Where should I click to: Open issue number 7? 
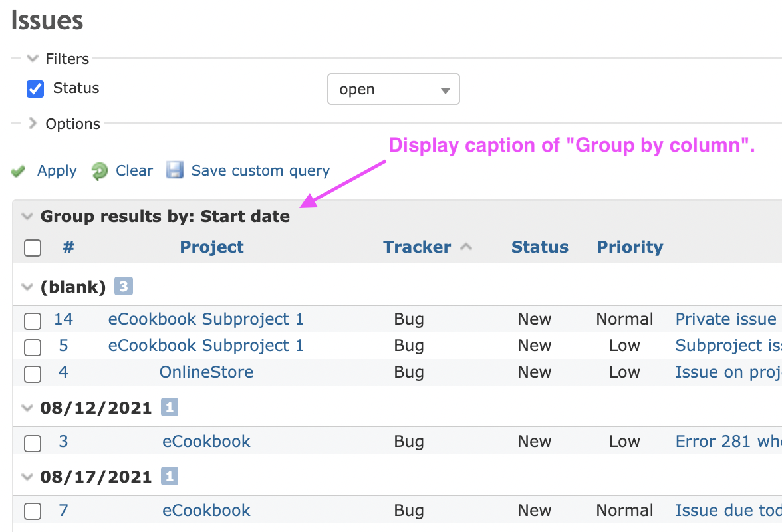pyautogui.click(x=63, y=510)
